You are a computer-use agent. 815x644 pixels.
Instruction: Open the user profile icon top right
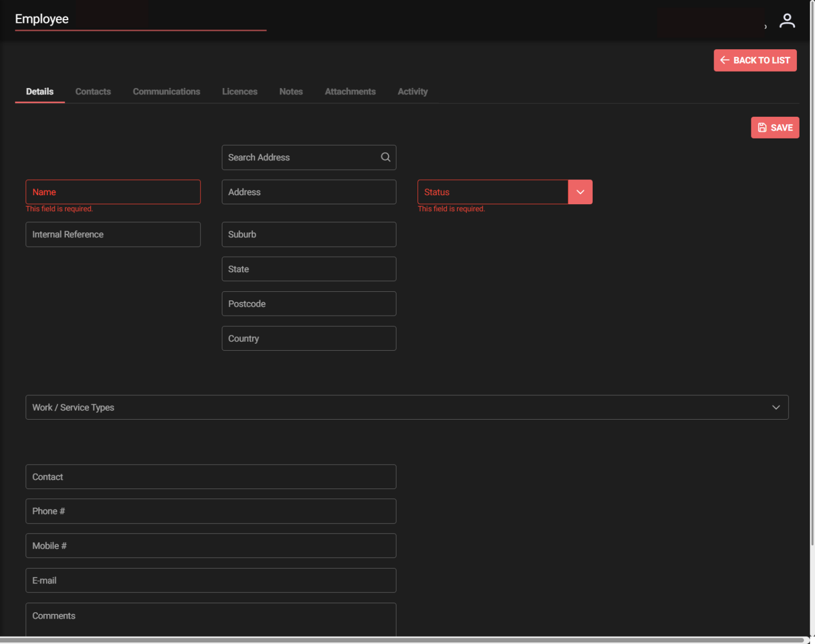(787, 20)
